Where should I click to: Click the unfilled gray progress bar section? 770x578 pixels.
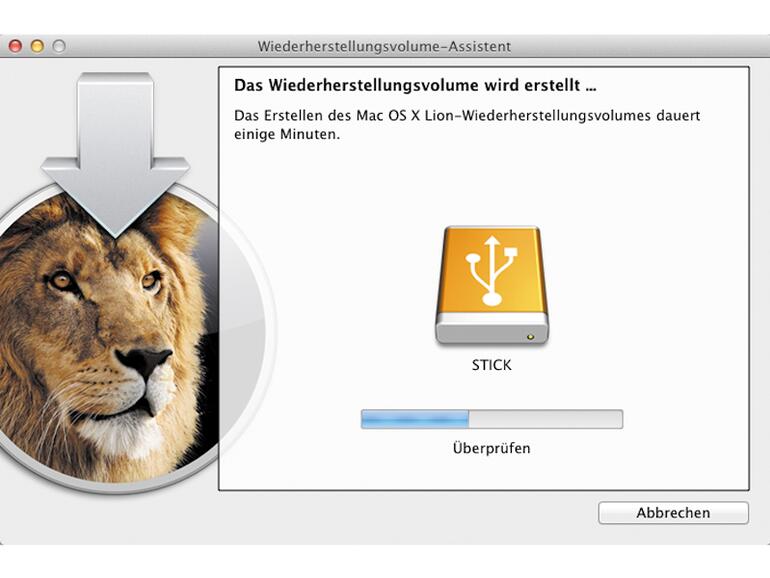[545, 419]
